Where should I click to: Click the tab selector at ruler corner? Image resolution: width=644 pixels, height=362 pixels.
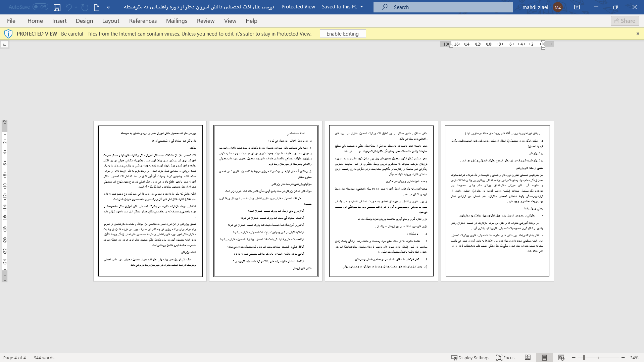5,44
